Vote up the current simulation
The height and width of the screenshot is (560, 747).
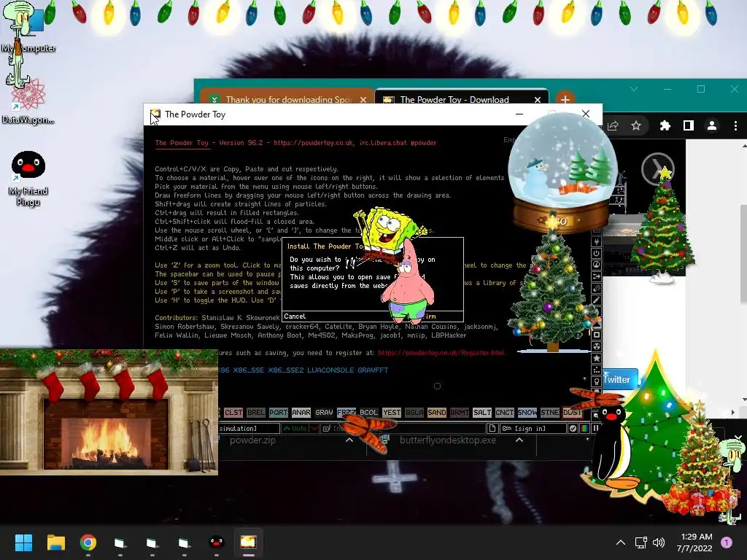[x=295, y=428]
